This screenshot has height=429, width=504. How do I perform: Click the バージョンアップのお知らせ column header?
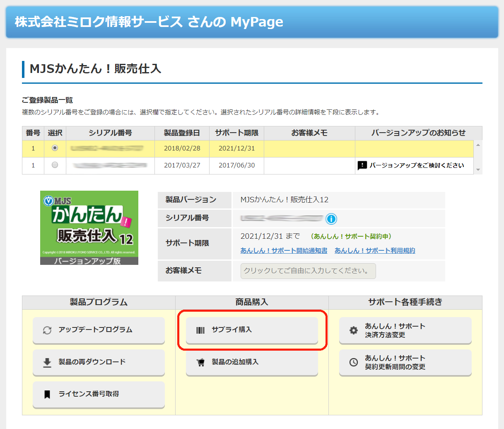(x=418, y=133)
